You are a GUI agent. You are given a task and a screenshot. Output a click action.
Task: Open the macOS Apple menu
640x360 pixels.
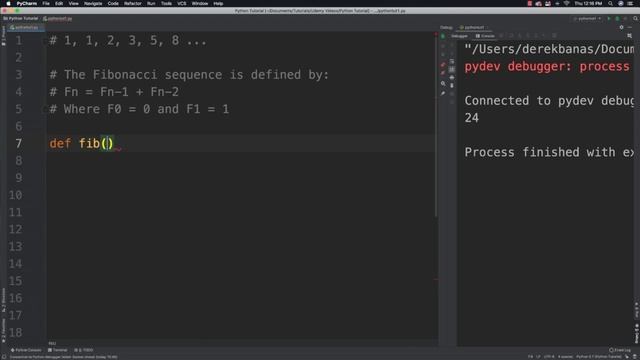click(x=8, y=3)
